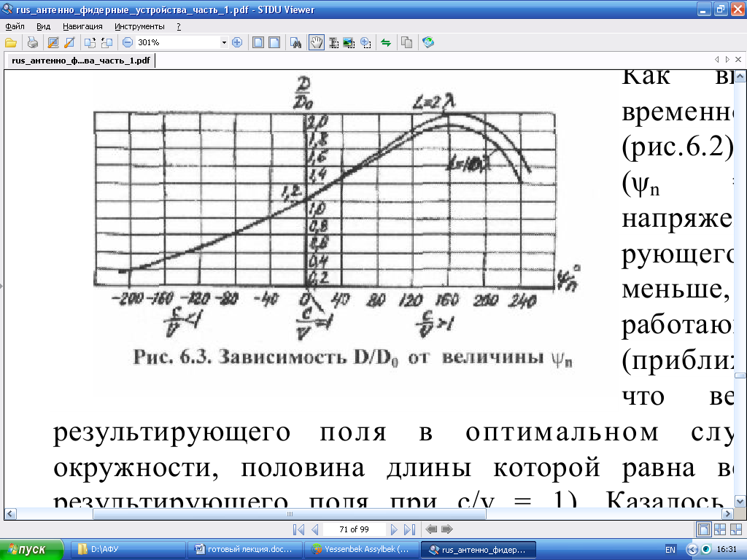Rotate page counter-clockwise icon
This screenshot has height=560, width=747.
pyautogui.click(x=107, y=43)
